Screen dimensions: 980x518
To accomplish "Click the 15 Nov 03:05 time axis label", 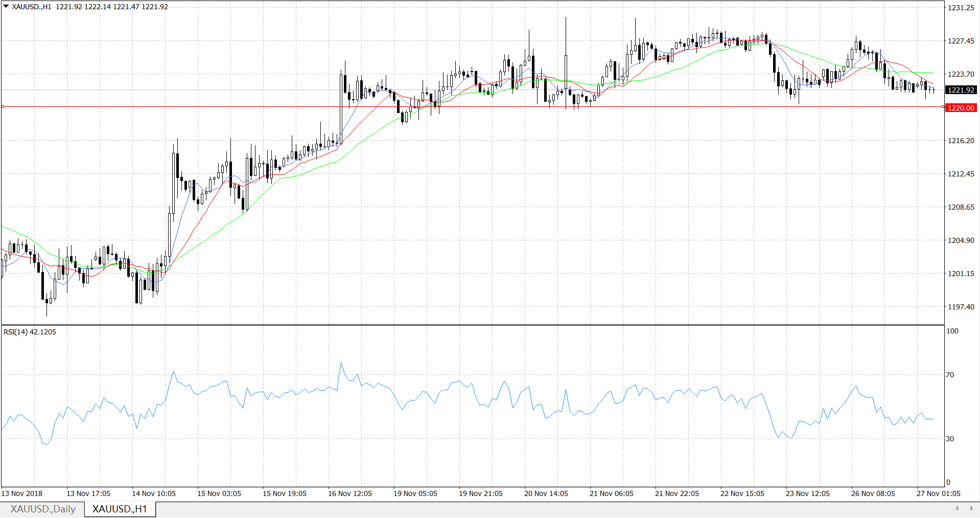I will (x=219, y=493).
